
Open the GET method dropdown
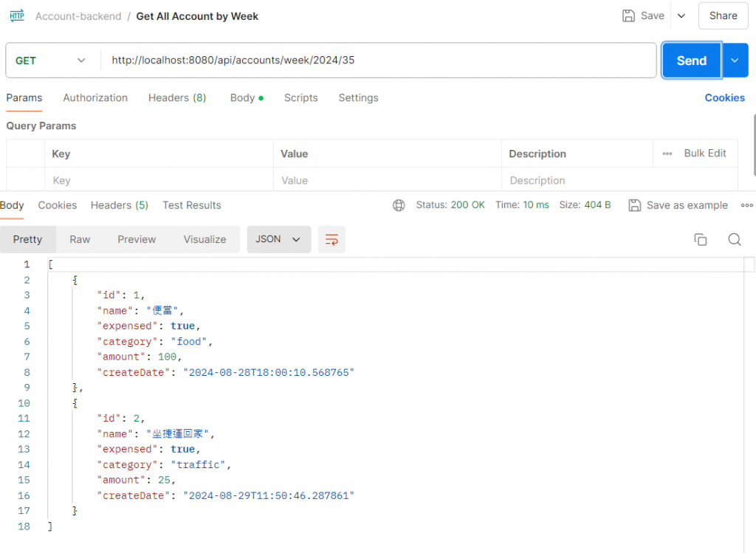[52, 61]
